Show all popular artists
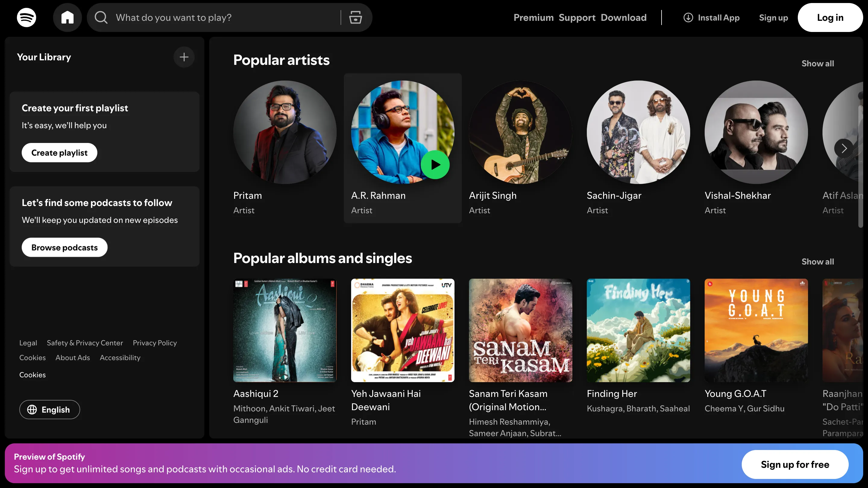 point(817,63)
